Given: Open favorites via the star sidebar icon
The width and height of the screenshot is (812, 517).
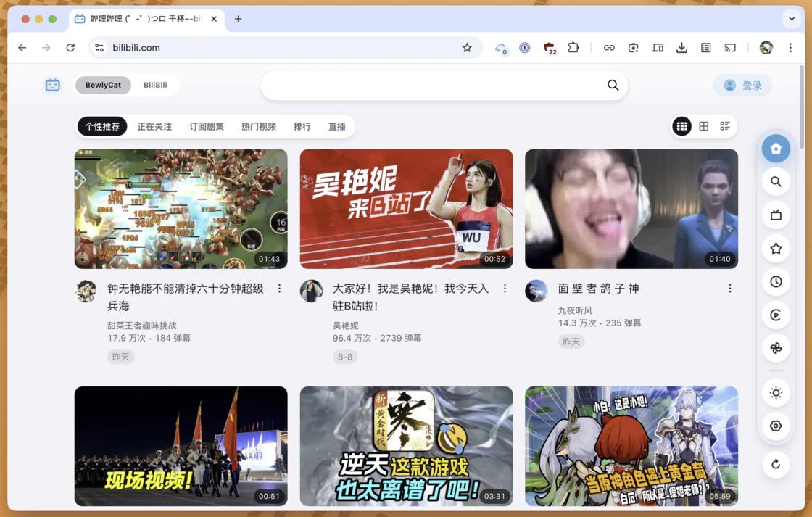Looking at the screenshot, I should click(776, 248).
